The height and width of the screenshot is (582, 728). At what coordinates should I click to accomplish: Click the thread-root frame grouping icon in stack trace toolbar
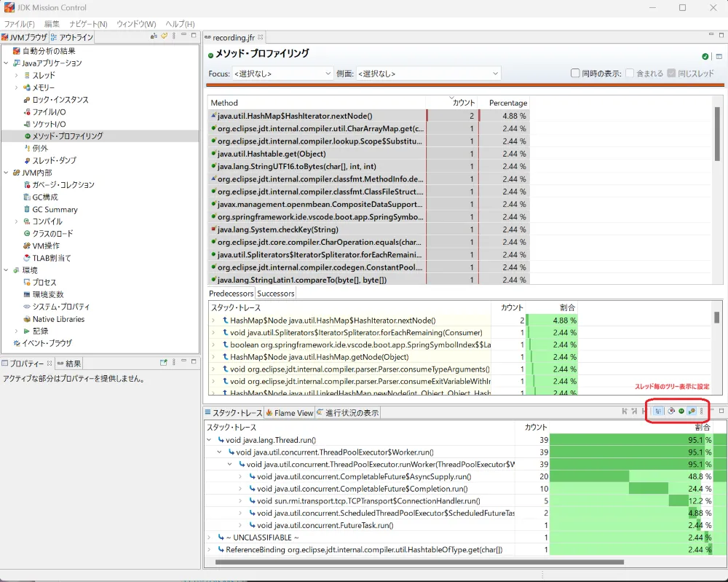[x=692, y=411]
